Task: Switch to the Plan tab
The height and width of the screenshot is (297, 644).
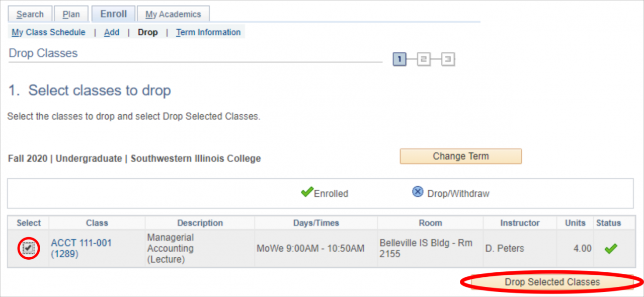Action: (71, 14)
